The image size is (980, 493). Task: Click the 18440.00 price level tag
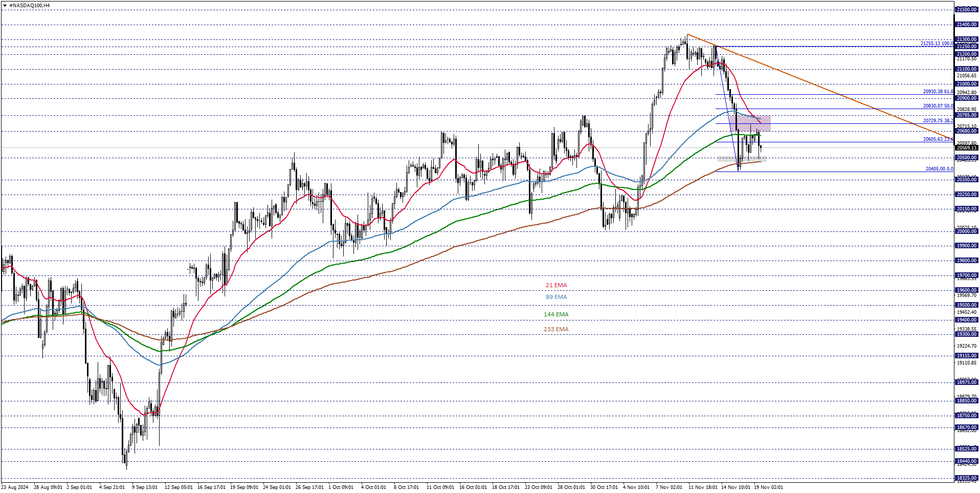point(967,461)
